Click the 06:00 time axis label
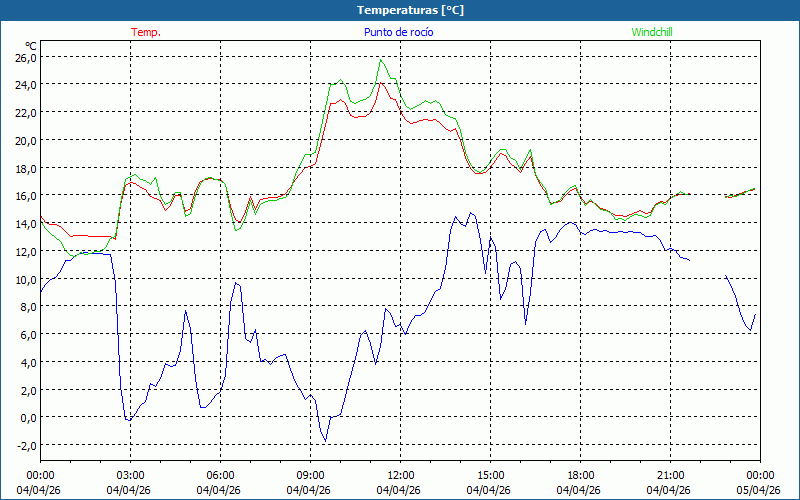This screenshot has width=800, height=500. 220,475
